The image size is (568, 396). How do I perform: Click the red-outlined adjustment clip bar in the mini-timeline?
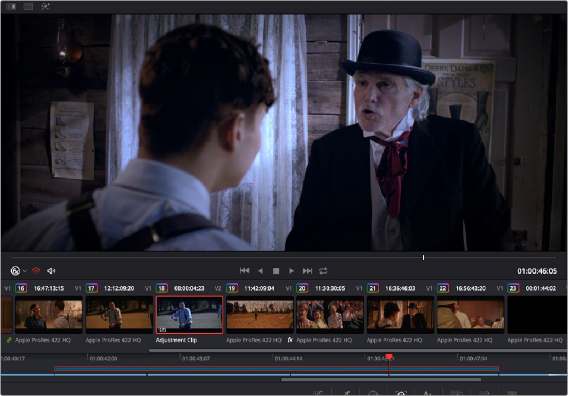276,368
